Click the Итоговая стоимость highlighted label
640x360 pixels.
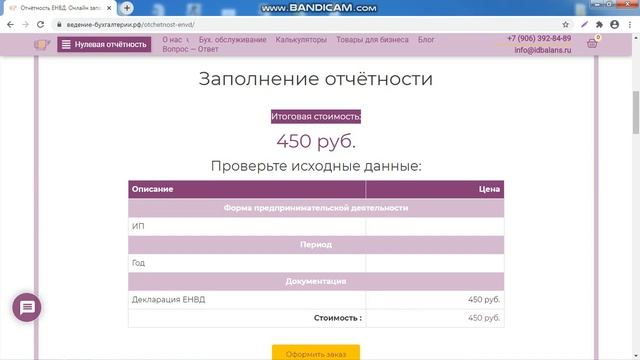pyautogui.click(x=316, y=117)
